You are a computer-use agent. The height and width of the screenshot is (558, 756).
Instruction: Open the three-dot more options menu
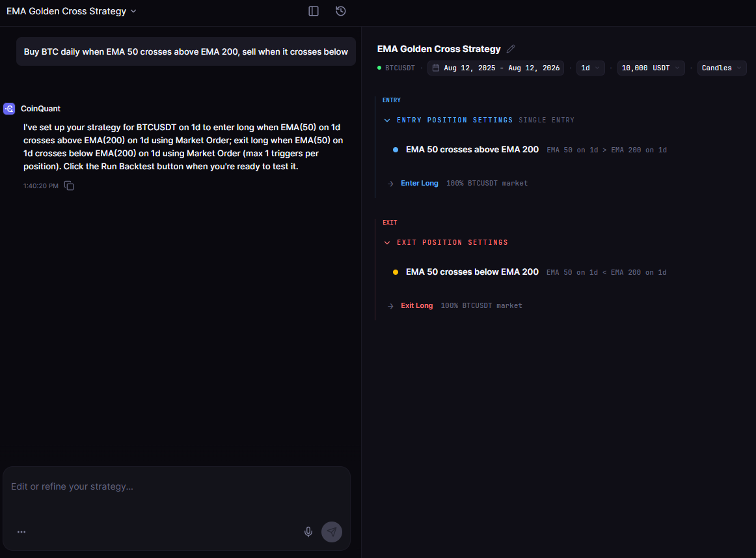click(x=21, y=532)
